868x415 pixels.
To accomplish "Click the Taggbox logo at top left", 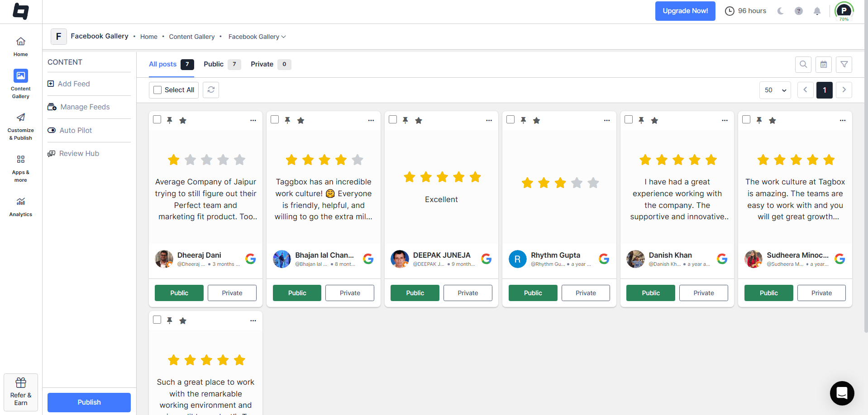I will pyautogui.click(x=21, y=11).
